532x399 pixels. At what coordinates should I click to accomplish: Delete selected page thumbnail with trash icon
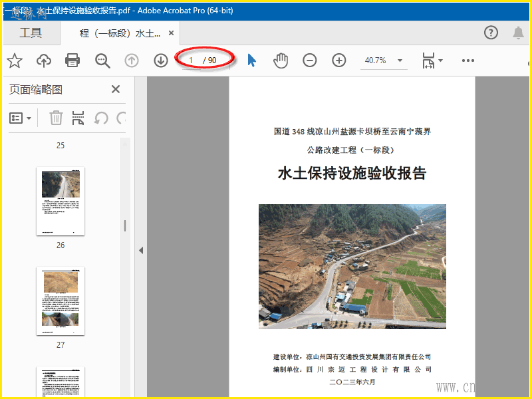pyautogui.click(x=56, y=118)
